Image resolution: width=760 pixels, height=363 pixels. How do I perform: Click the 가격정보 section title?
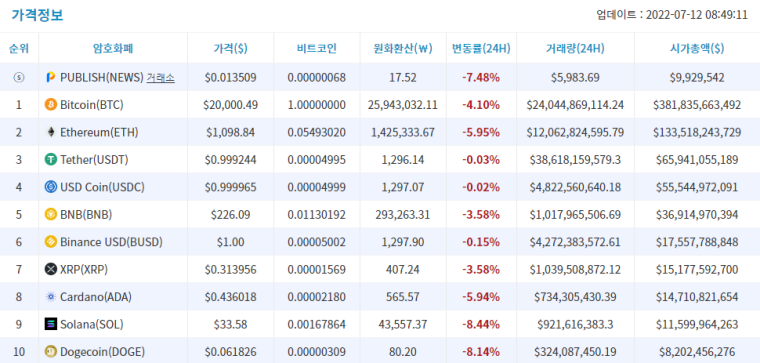tap(37, 15)
